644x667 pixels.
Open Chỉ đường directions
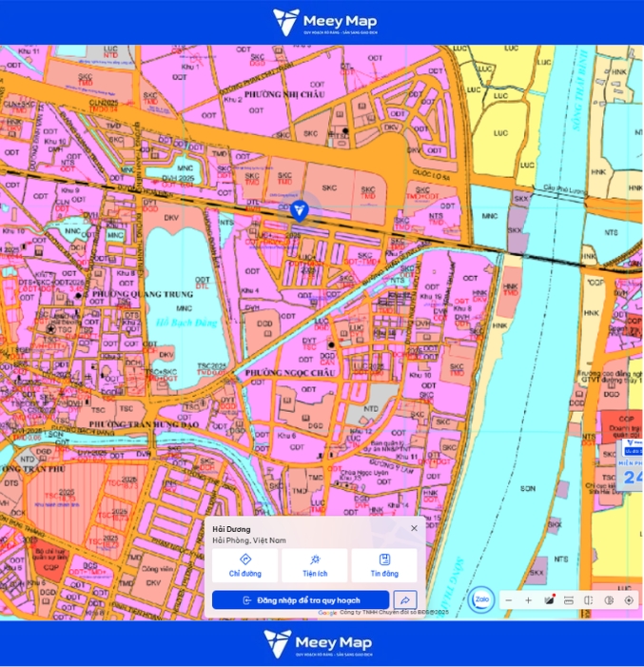(245, 565)
